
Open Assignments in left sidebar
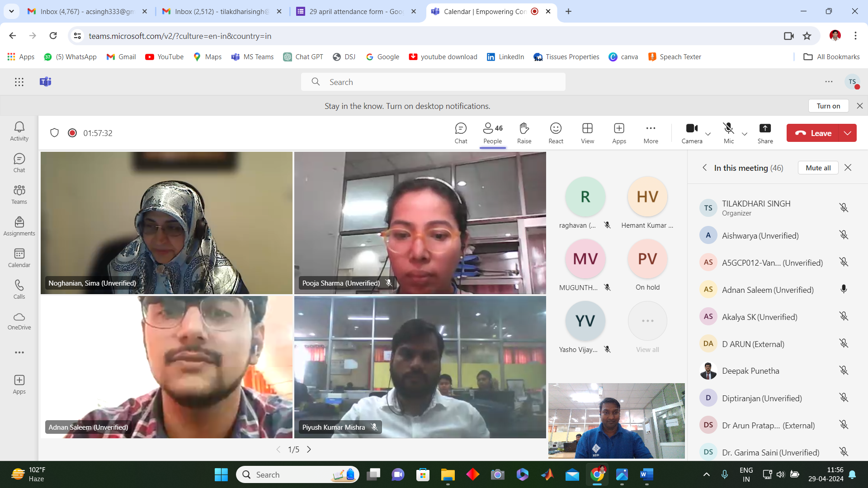pyautogui.click(x=19, y=226)
